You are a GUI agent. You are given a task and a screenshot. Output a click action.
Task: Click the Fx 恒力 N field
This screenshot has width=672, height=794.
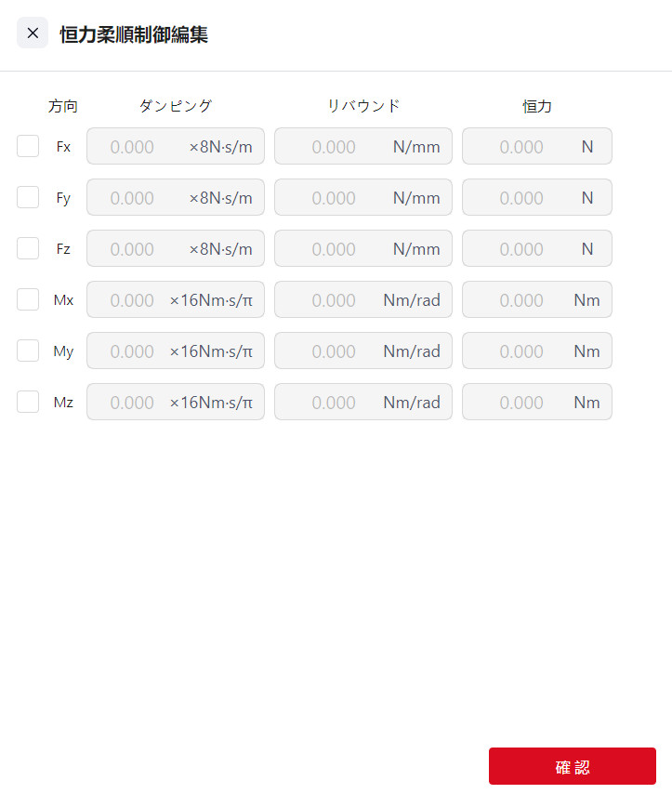(x=520, y=147)
